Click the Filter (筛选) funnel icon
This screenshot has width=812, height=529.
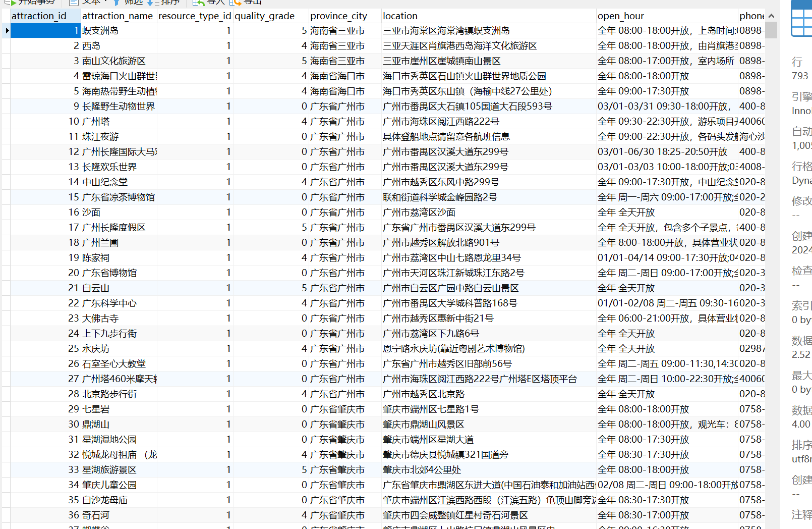[117, 3]
